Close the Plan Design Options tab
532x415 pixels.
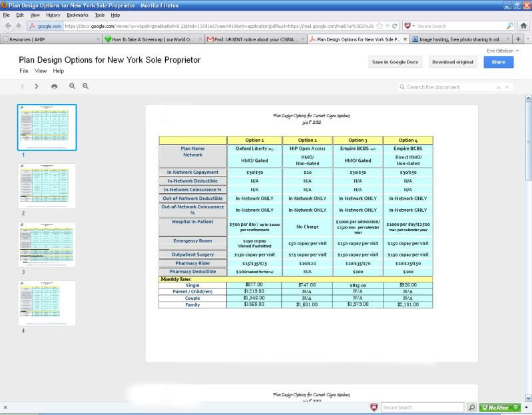[405, 39]
